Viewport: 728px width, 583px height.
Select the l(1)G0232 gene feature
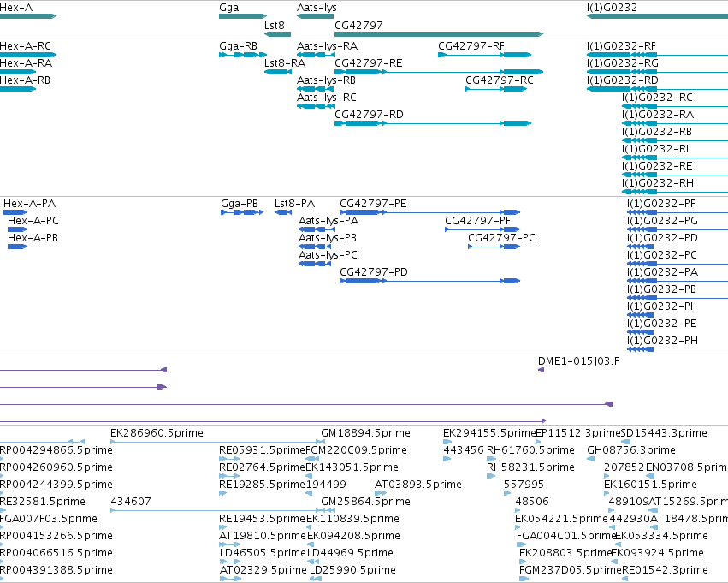[x=658, y=16]
